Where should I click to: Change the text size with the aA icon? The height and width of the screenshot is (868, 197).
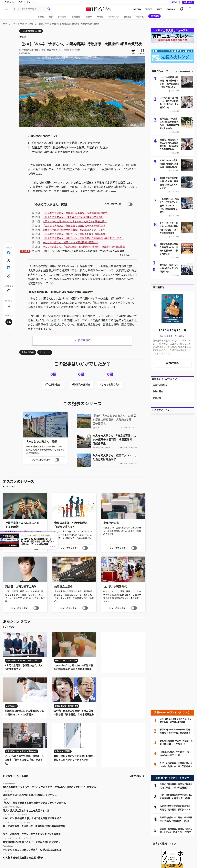tap(9, 322)
